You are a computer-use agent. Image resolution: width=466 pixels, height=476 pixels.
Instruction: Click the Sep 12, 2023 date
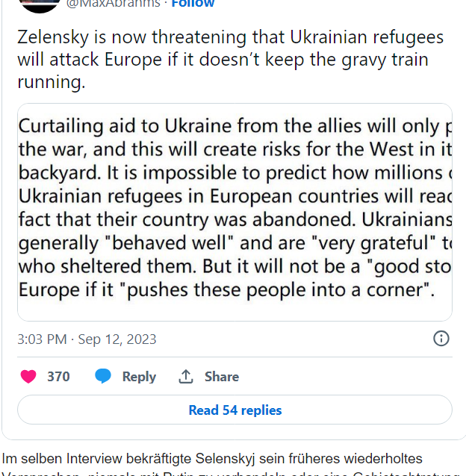[119, 339]
